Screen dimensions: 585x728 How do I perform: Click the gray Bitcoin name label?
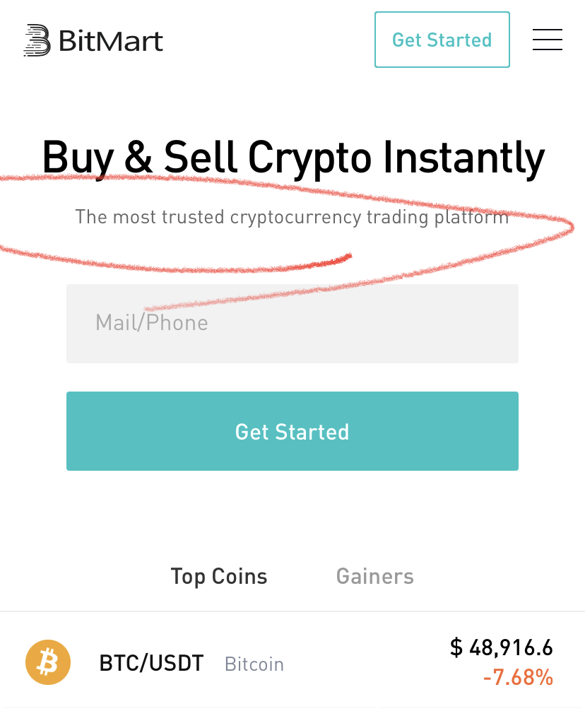pyautogui.click(x=254, y=664)
